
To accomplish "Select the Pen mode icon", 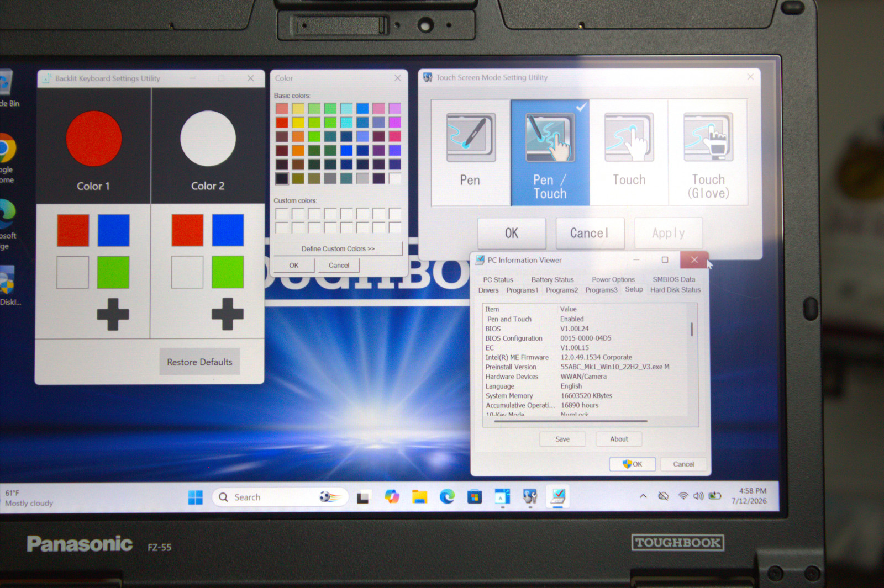I will tap(471, 137).
